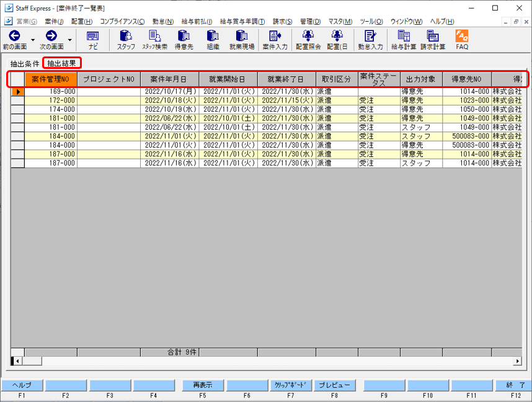Open the 勤怠(N) menu
This screenshot has height=402, width=532.
coord(163,21)
